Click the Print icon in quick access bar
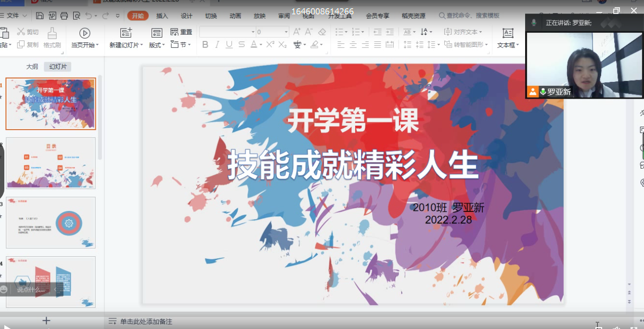 pos(64,16)
